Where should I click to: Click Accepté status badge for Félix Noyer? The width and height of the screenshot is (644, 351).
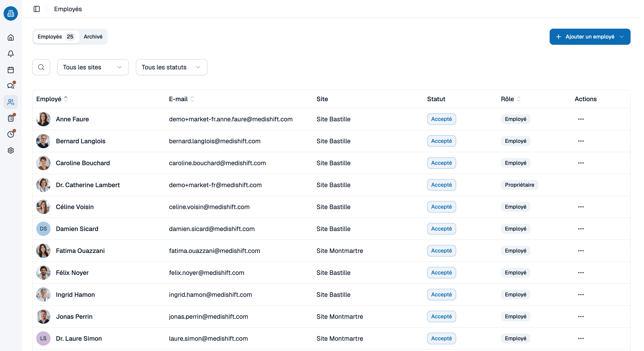(x=441, y=273)
